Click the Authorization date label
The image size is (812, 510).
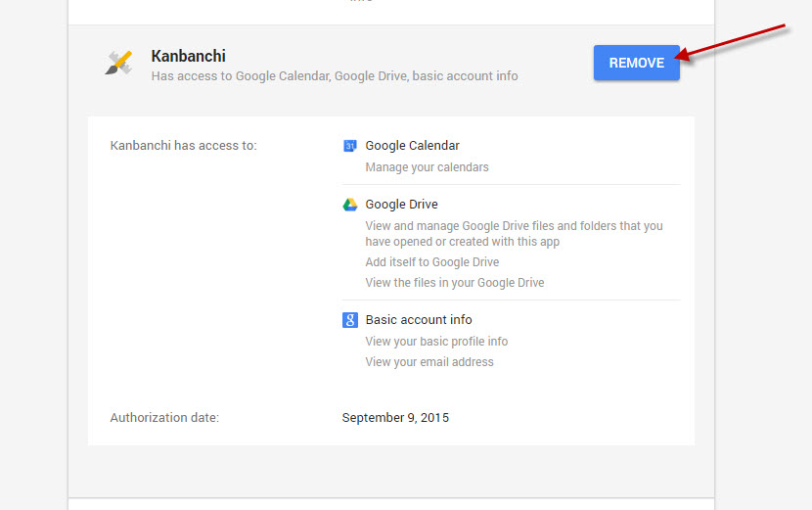click(164, 418)
